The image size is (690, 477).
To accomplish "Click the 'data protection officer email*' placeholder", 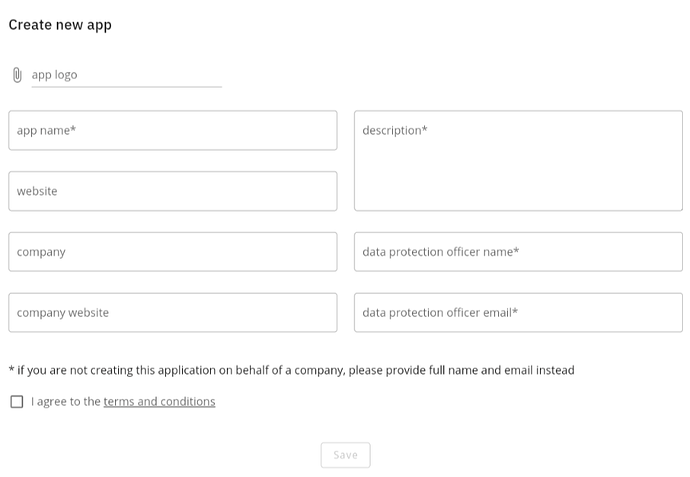I will coord(440,313).
